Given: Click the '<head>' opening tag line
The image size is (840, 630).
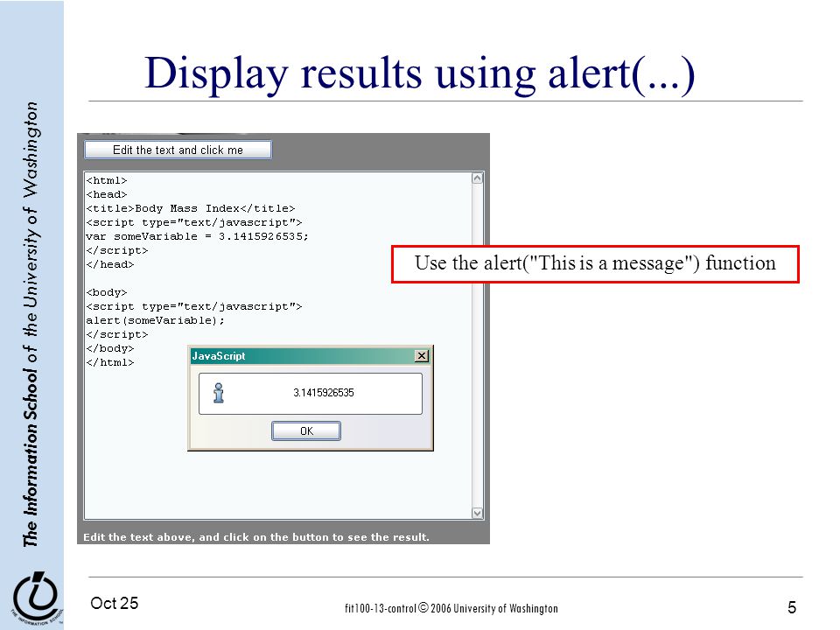Looking at the screenshot, I should pos(107,194).
